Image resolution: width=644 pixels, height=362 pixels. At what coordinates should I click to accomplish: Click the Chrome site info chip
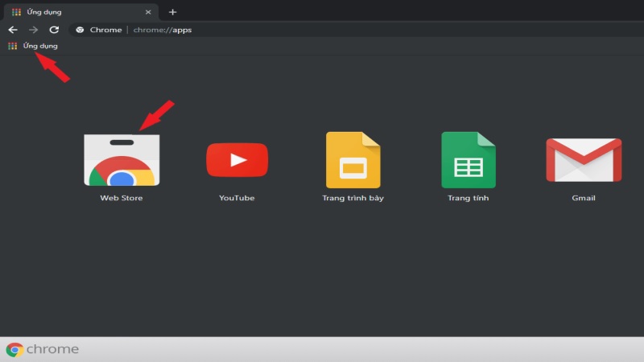tap(98, 30)
